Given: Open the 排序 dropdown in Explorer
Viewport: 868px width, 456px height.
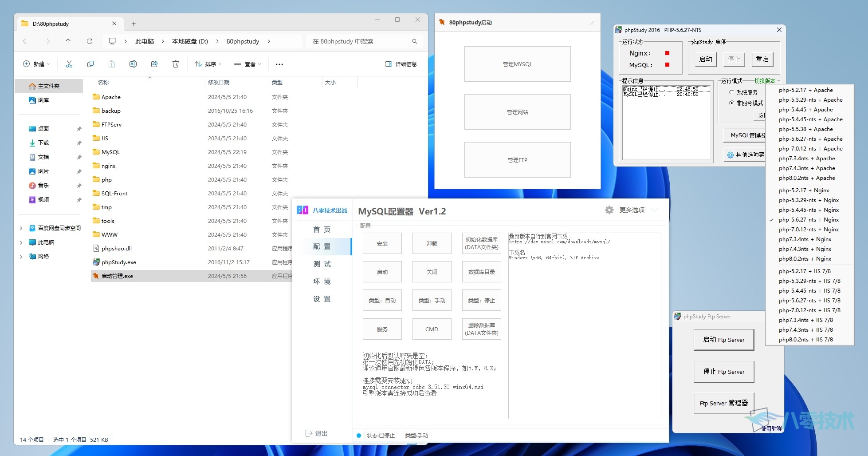Looking at the screenshot, I should pos(208,64).
